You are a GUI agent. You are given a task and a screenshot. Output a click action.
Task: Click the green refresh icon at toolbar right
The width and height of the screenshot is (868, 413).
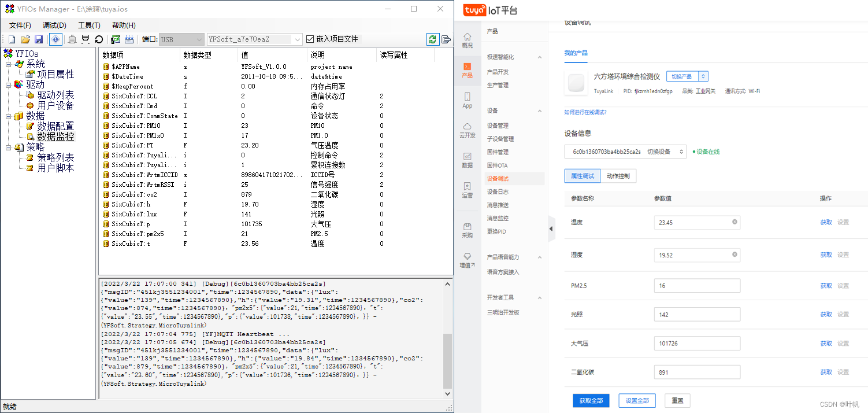(x=433, y=39)
